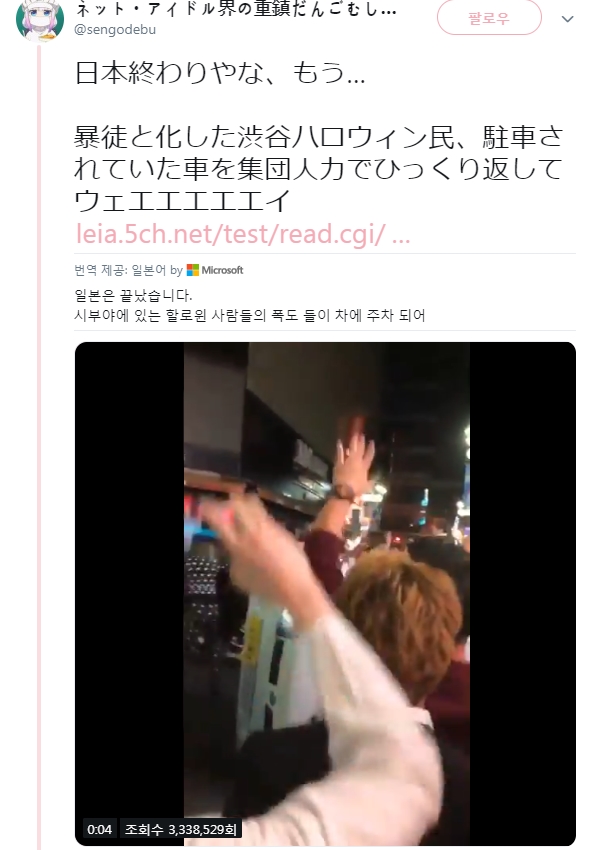Image resolution: width=590 pixels, height=850 pixels.
Task: Click the 조회수 3,338,529회 view counter
Action: (x=180, y=829)
